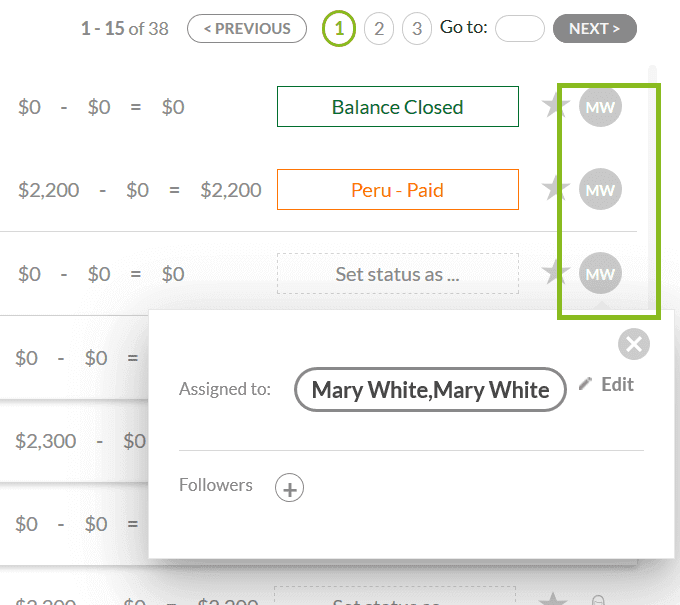Image resolution: width=680 pixels, height=605 pixels.
Task: Click the pencil Edit icon
Action: (x=586, y=384)
